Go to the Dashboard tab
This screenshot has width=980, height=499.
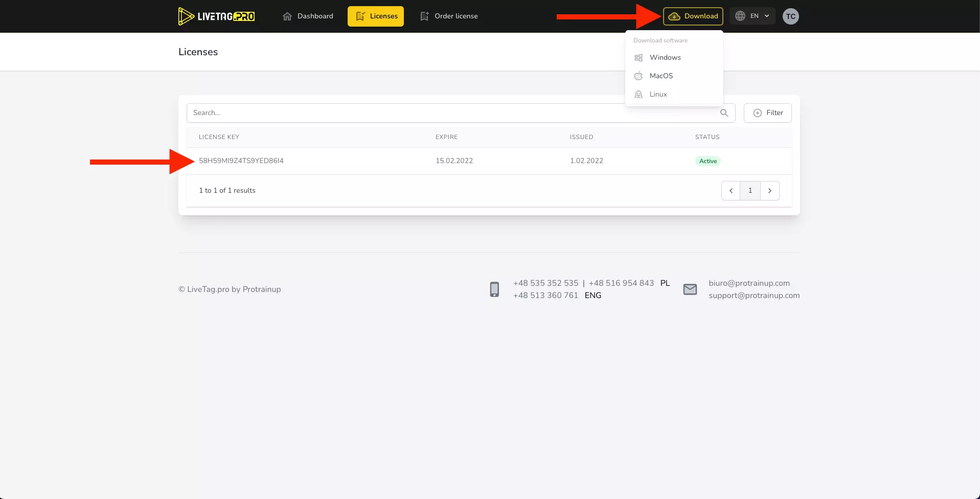pos(308,16)
